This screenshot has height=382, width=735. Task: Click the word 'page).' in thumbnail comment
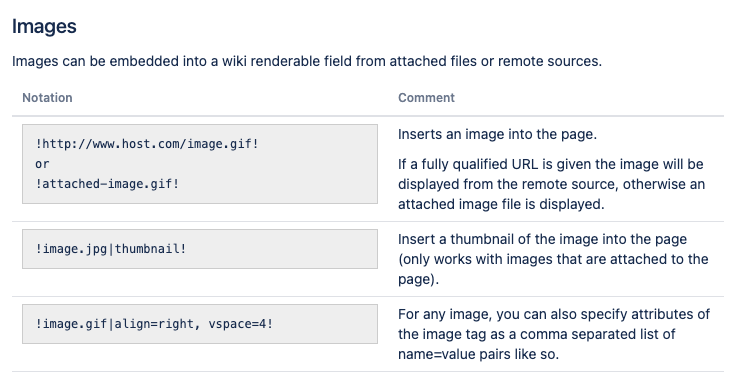point(419,279)
